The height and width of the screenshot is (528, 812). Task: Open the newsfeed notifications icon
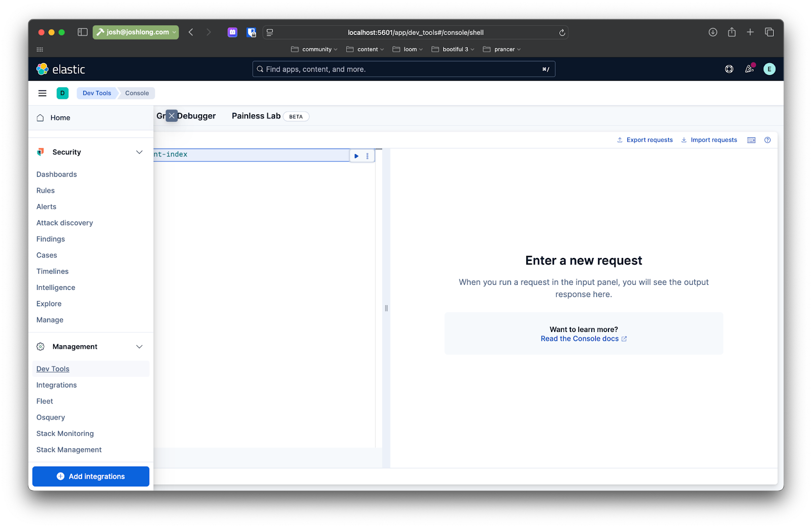[x=749, y=69]
